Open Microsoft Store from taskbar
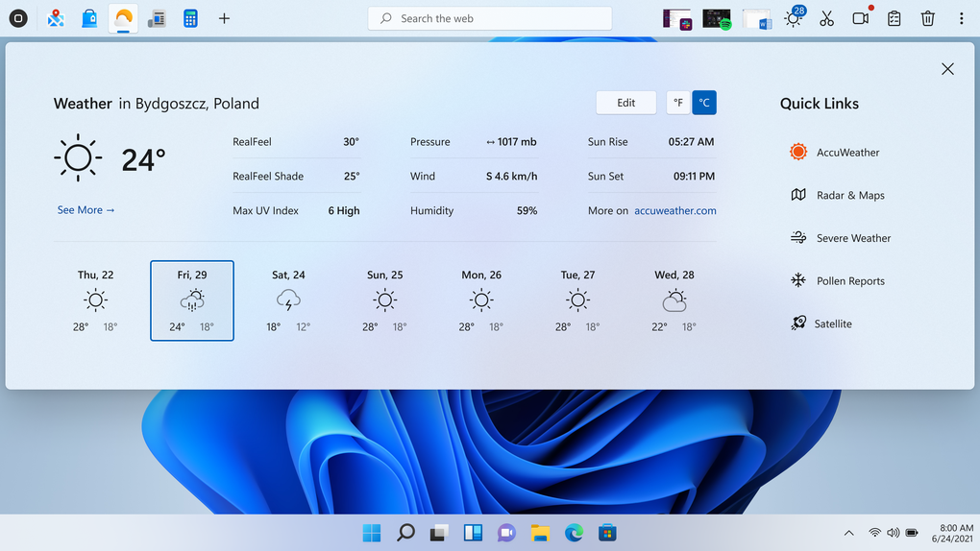 (607, 533)
